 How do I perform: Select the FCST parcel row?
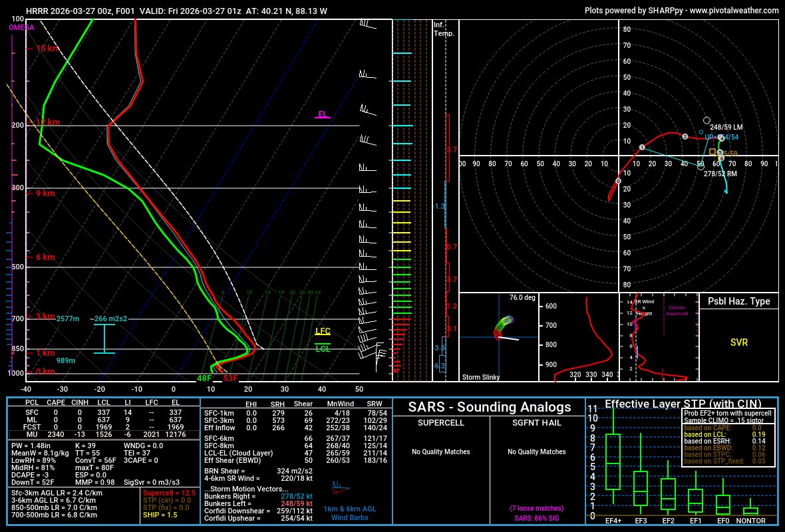104,427
